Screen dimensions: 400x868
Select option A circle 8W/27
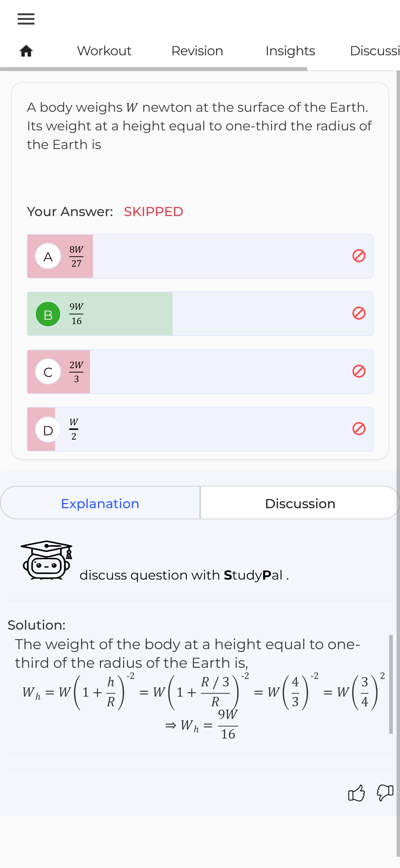tap(48, 256)
